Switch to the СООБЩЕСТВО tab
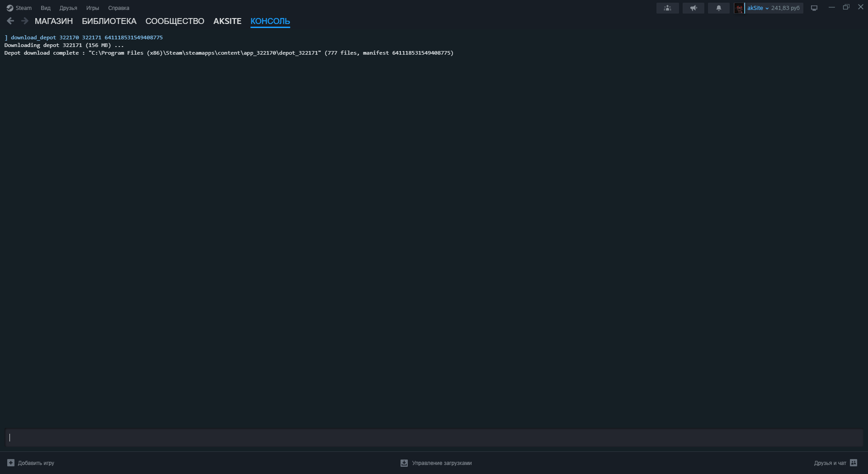The height and width of the screenshot is (474, 868). (175, 21)
